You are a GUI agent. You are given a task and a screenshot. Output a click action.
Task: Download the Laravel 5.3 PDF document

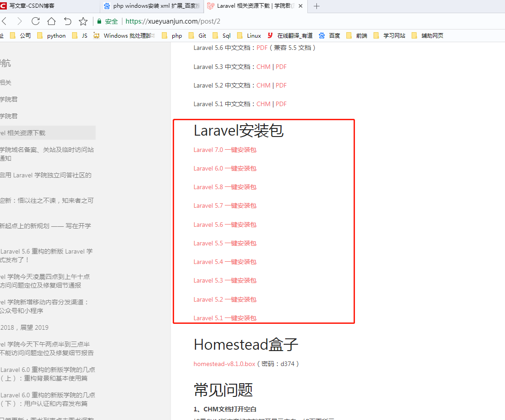point(281,67)
